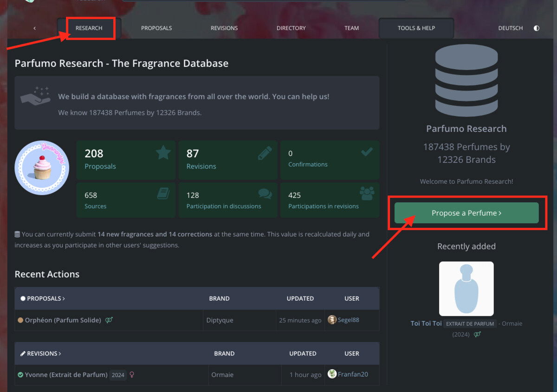Image resolution: width=557 pixels, height=392 pixels.
Task: Click the '0 Confirmations' stat text
Action: [x=308, y=158]
